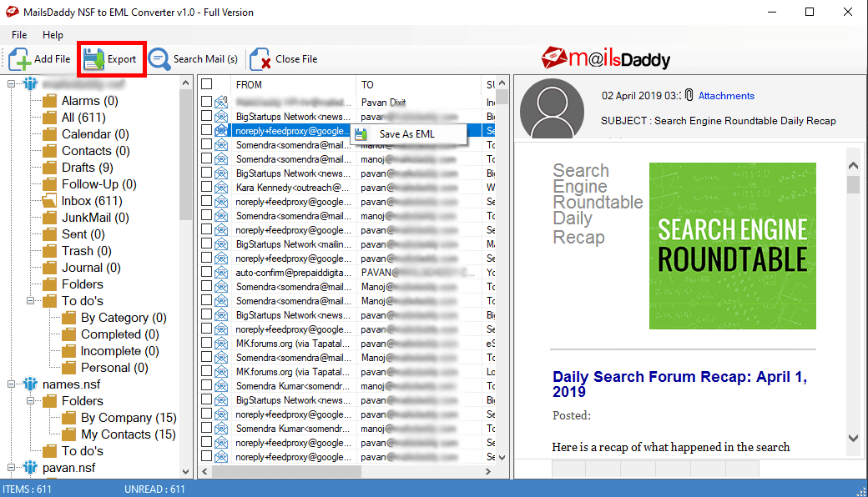Select the Calendar (0) folder icon
This screenshot has height=497, width=868.
[x=50, y=134]
